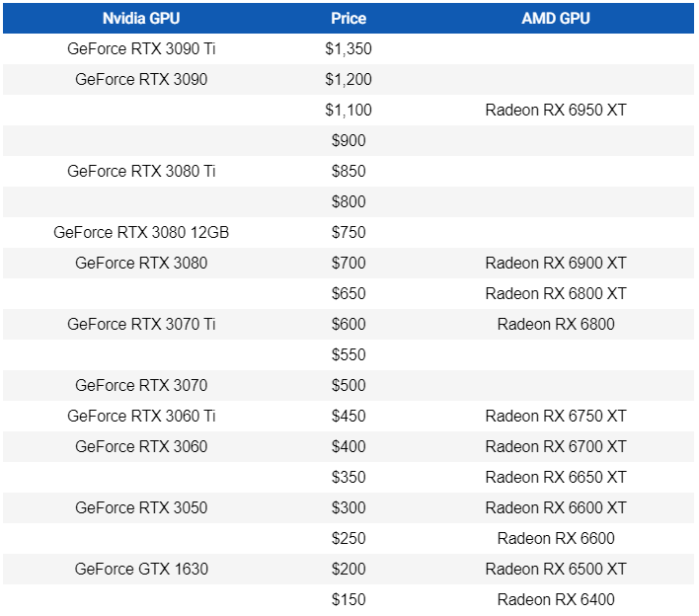
Task: Select the Radeon RX 6800 XT cell
Action: point(556,293)
